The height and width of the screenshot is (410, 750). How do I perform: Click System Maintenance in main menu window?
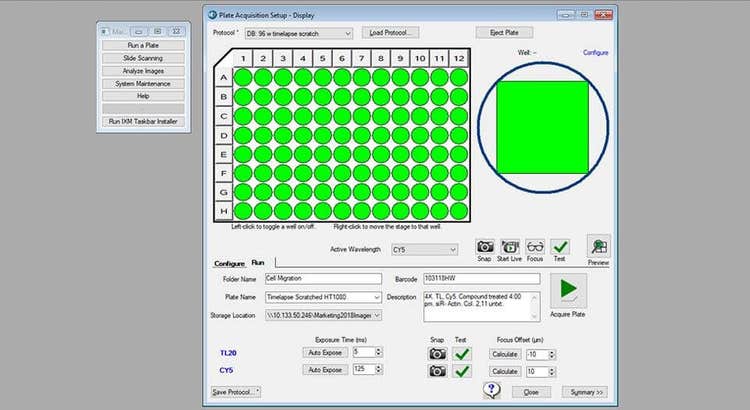143,84
